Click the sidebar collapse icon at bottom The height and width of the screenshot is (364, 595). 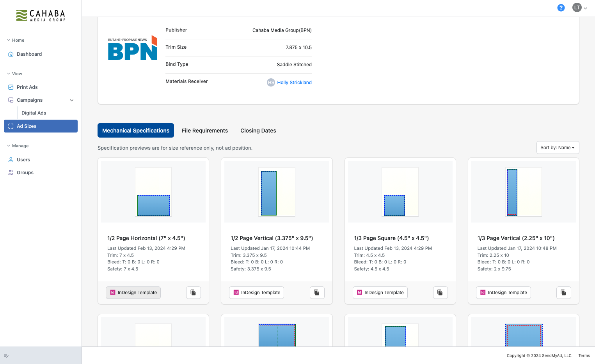tap(6, 355)
